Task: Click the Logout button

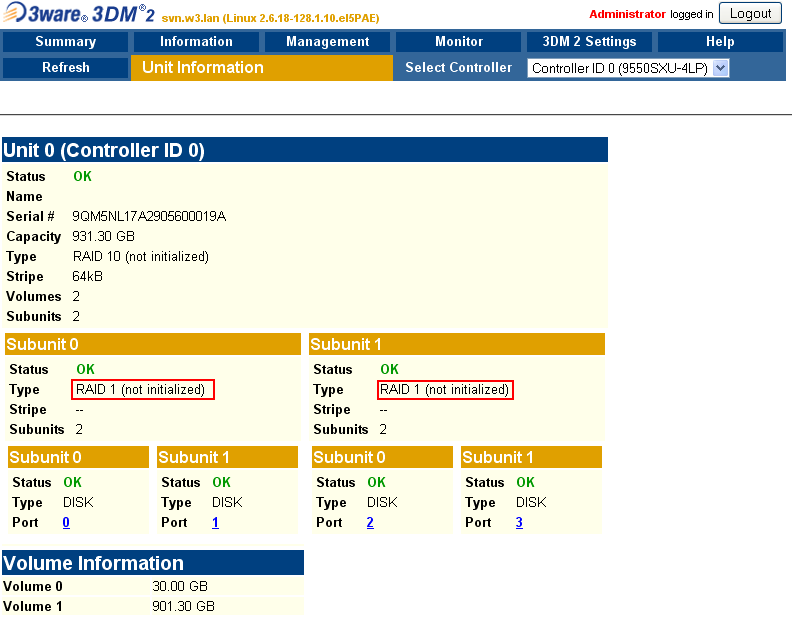Action: point(750,14)
